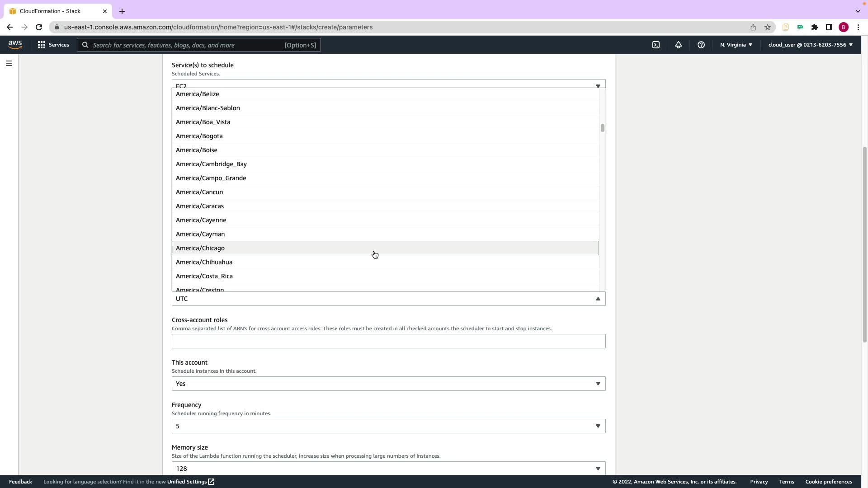Click the Cross-account roles input field
This screenshot has width=868, height=488.
[388, 341]
